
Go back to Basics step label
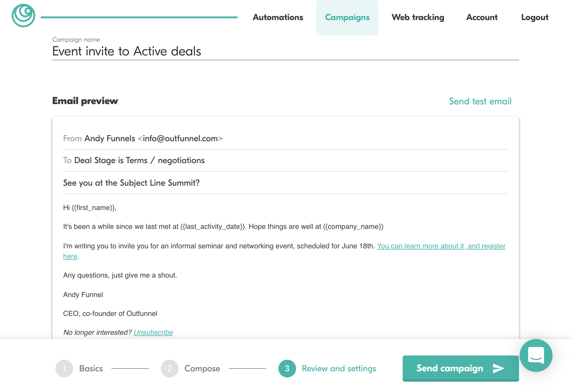91,369
